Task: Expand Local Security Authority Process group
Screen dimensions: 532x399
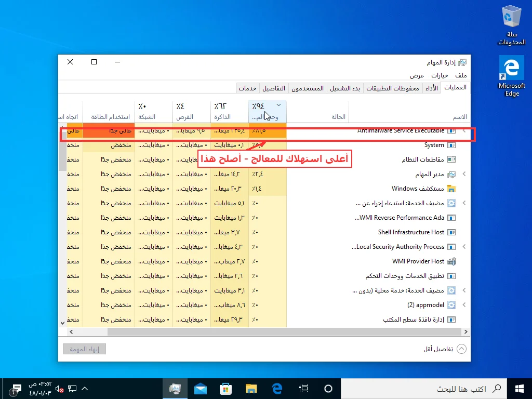Action: (x=464, y=247)
